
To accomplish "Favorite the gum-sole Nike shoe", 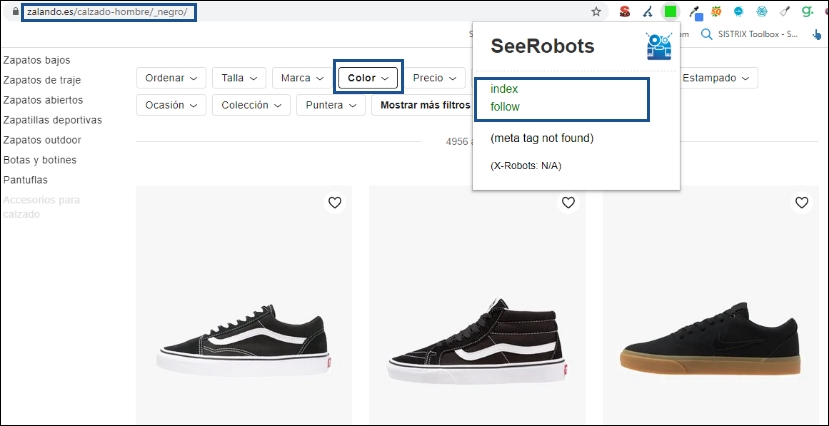I will [x=802, y=202].
